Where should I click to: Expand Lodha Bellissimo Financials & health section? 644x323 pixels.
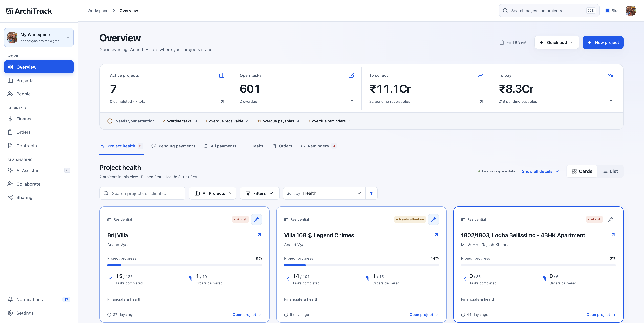point(538,299)
